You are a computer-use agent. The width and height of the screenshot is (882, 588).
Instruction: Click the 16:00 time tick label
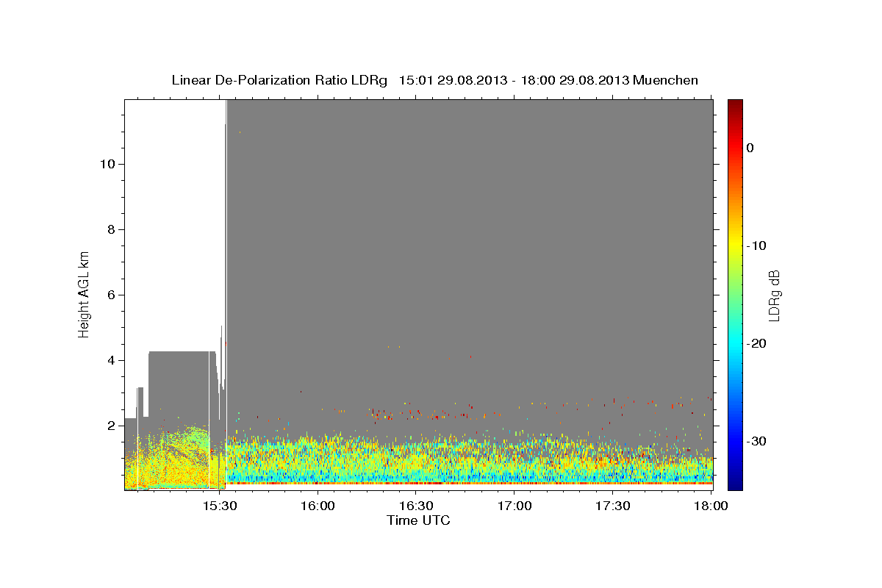(x=318, y=506)
